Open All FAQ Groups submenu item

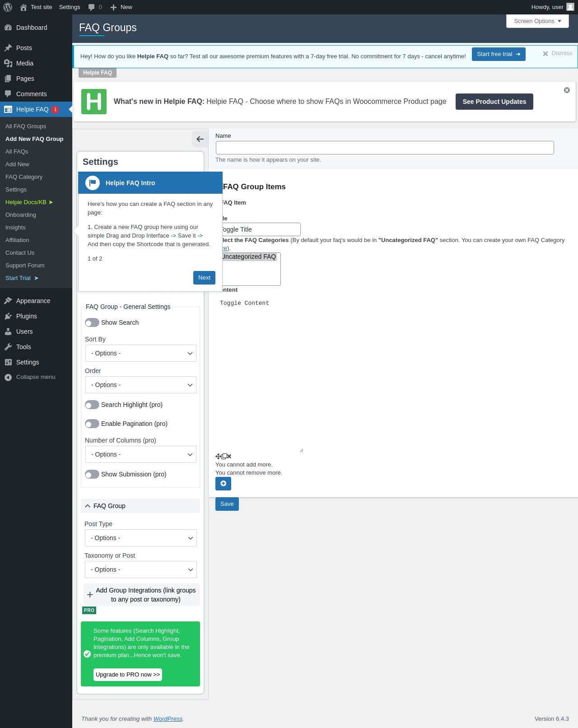click(x=26, y=126)
